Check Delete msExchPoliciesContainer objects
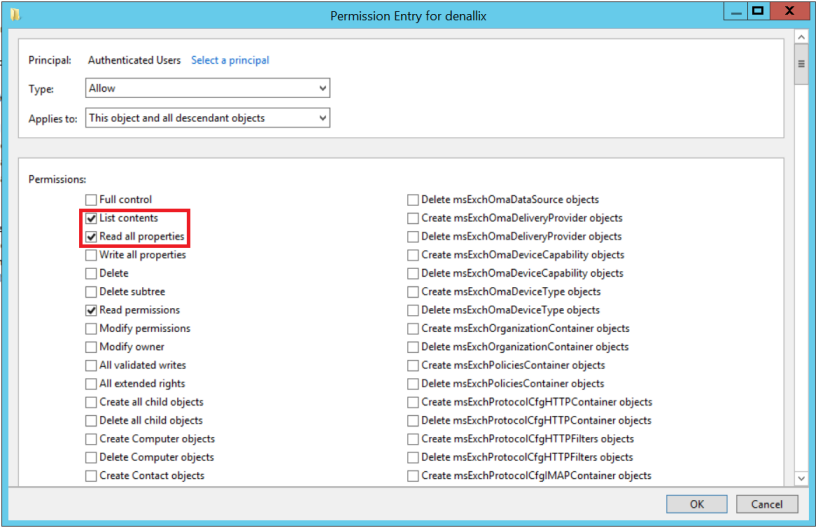818x528 pixels. 413,384
